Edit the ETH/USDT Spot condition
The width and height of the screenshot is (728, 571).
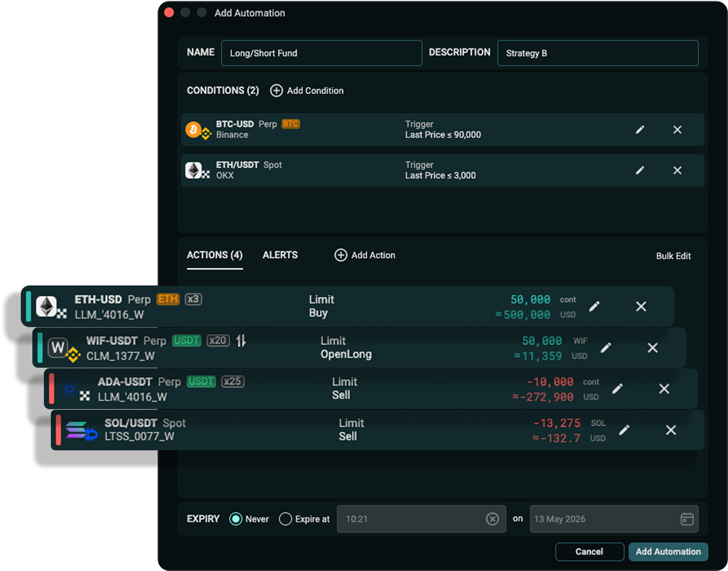click(640, 170)
